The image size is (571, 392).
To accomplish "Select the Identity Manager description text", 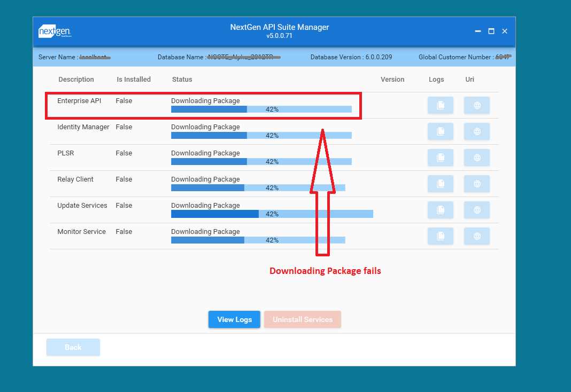I will 83,127.
